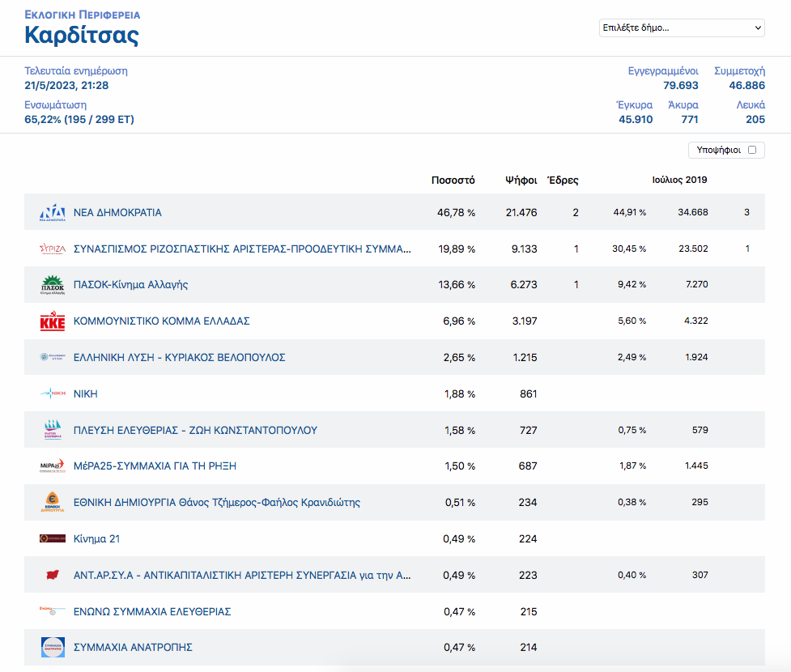The image size is (791, 672).
Task: Click Πλεύση Ελευθερίας vote count 727
Action: (528, 430)
